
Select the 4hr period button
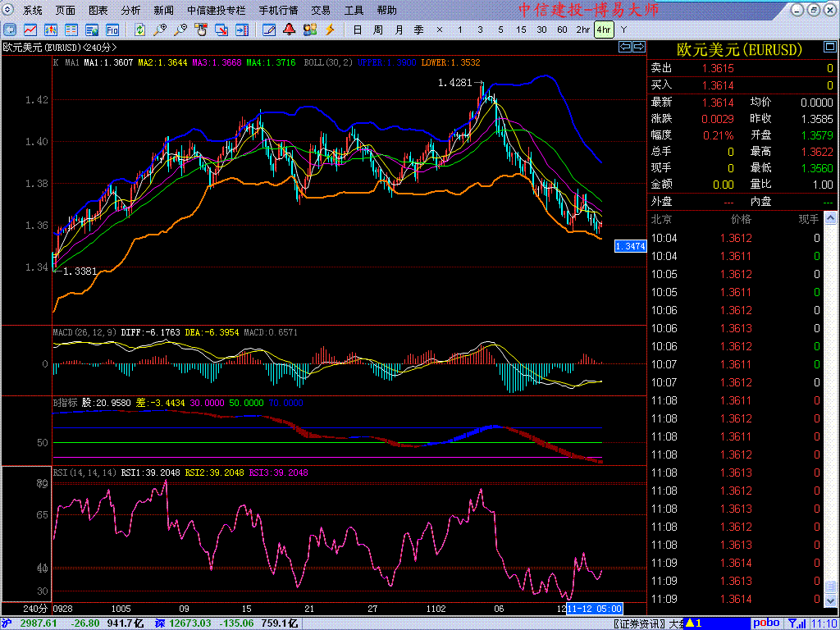click(x=604, y=30)
